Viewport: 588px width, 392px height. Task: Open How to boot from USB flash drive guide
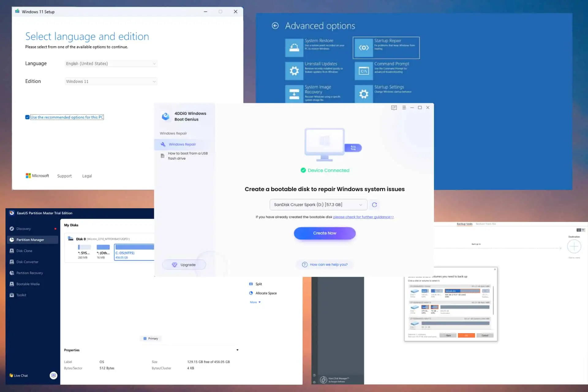[187, 156]
